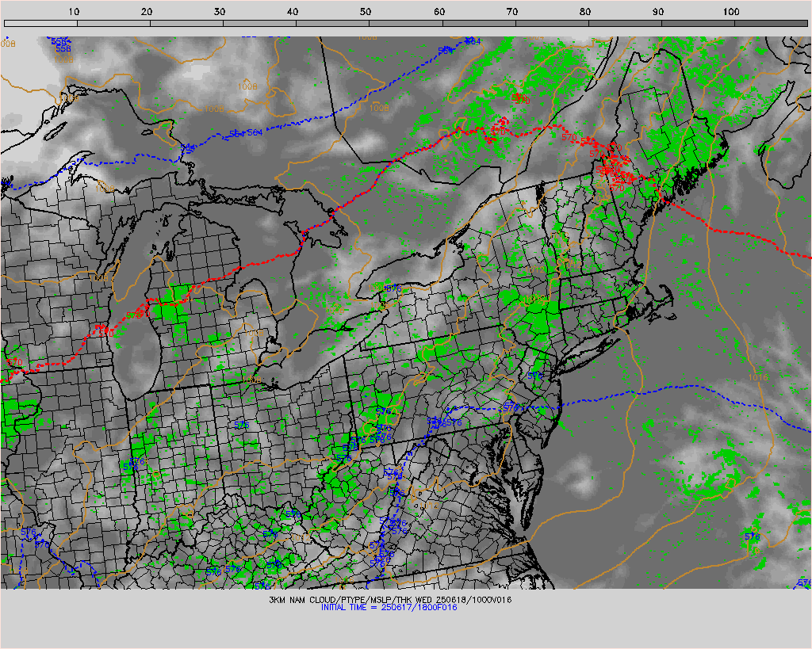Pick the gray swatch between 80 and 90
The height and width of the screenshot is (649, 812).
pyautogui.click(x=625, y=23)
